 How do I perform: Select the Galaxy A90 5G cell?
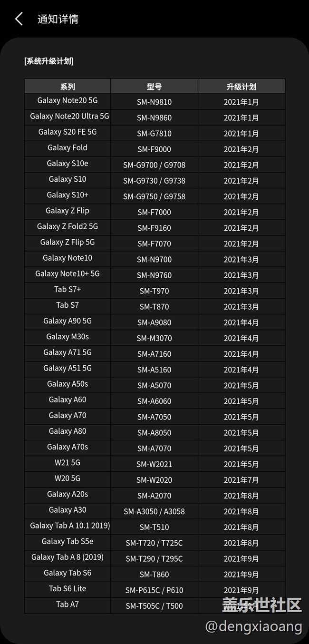(68, 321)
